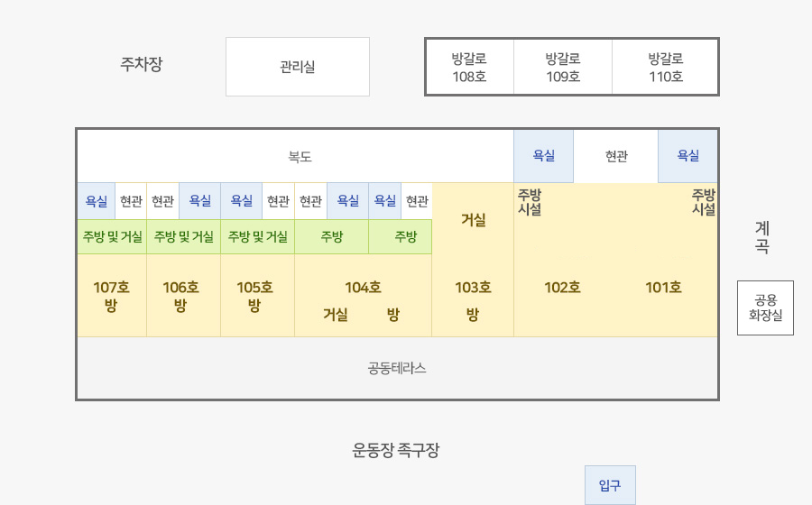Select the 101호 room
Screen dimensions: 812x505
tap(663, 287)
